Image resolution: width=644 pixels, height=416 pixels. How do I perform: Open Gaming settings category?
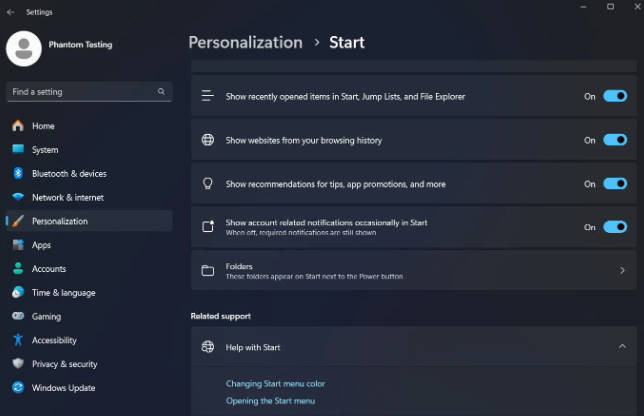(x=89, y=317)
